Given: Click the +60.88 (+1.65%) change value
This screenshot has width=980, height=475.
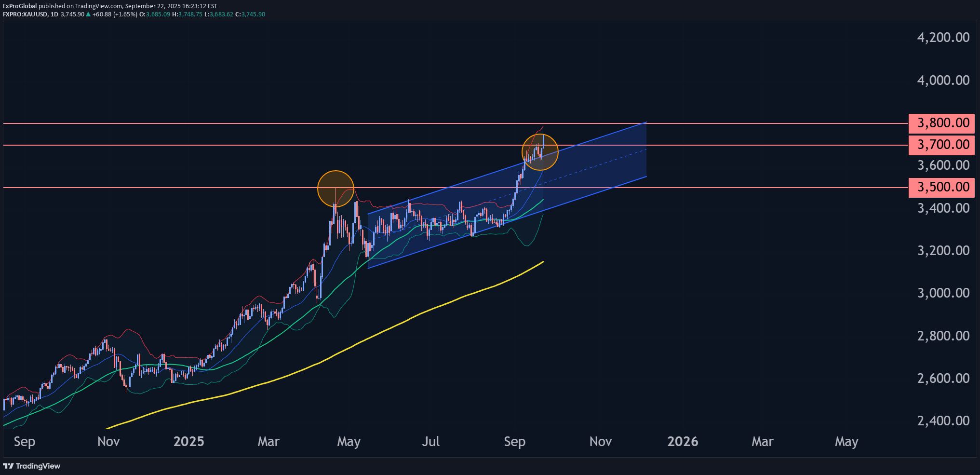Looking at the screenshot, I should coord(115,14).
